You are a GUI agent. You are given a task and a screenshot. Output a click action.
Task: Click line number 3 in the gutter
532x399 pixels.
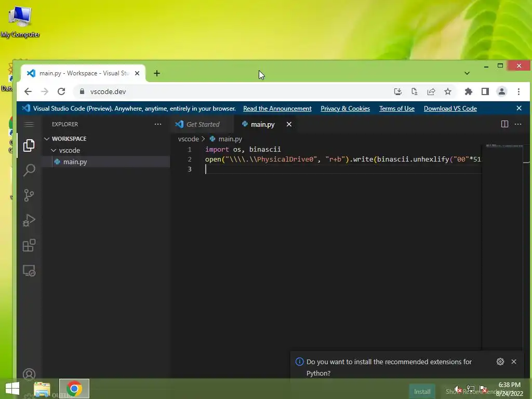190,169
